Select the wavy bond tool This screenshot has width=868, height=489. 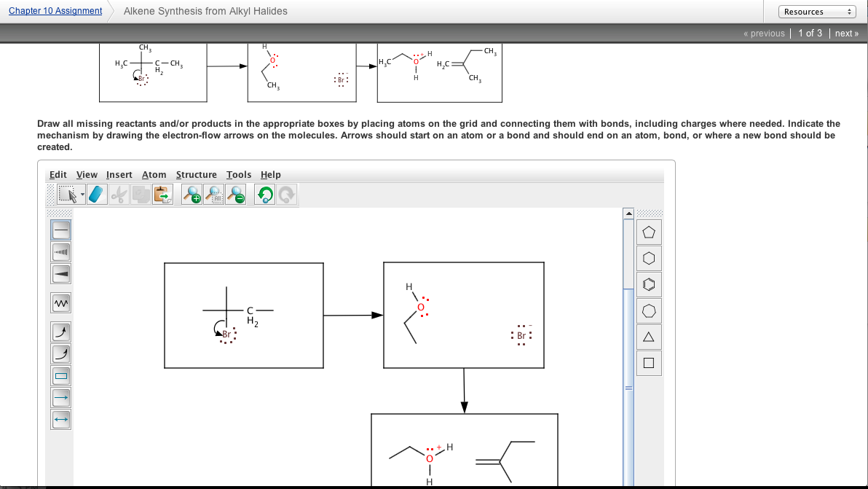(60, 302)
